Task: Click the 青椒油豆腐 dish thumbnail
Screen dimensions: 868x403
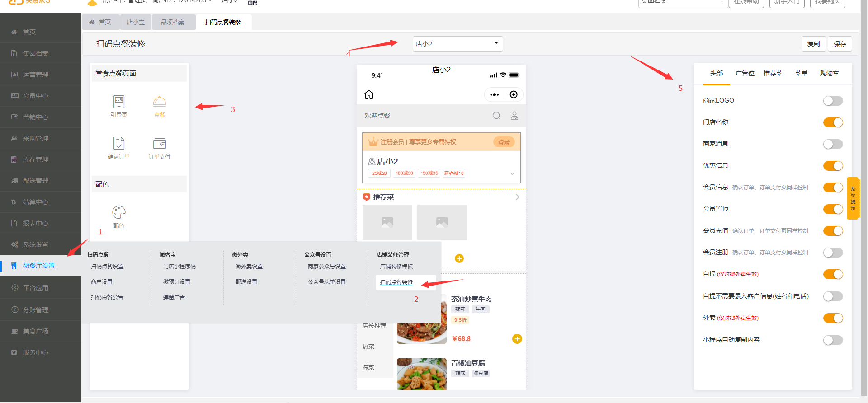Action: 422,374
